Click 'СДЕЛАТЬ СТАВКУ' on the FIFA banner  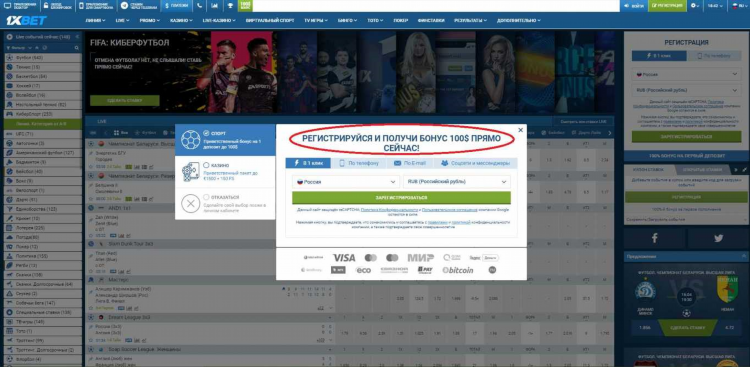tap(125, 100)
